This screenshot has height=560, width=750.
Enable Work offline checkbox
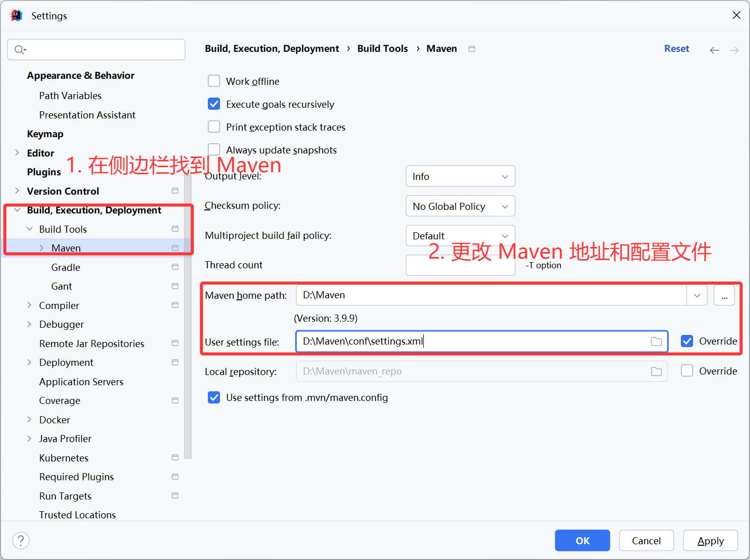tap(214, 81)
